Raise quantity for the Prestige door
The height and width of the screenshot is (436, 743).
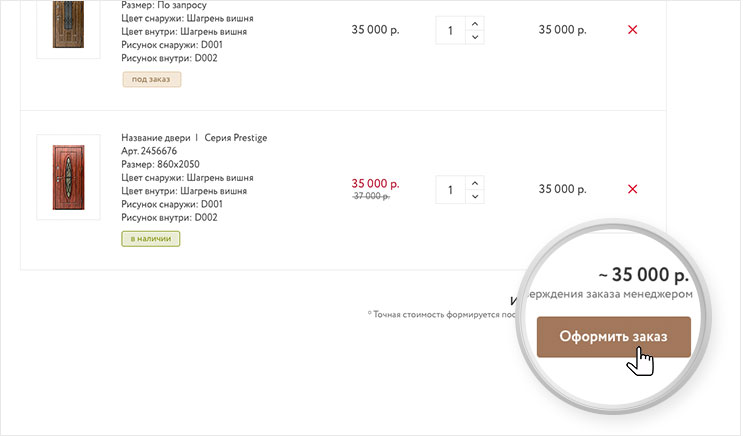coord(475,183)
